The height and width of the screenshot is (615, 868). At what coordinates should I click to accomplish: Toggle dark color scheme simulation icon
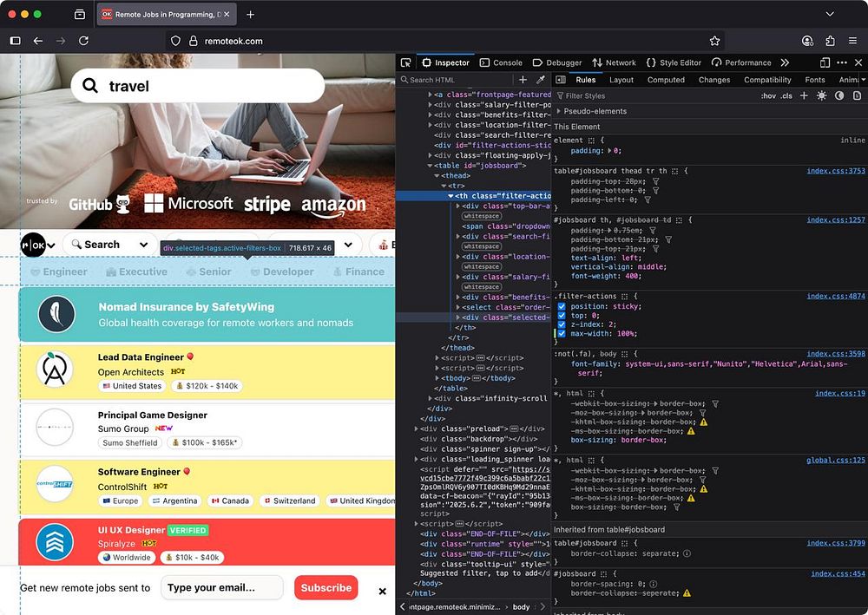pos(839,95)
